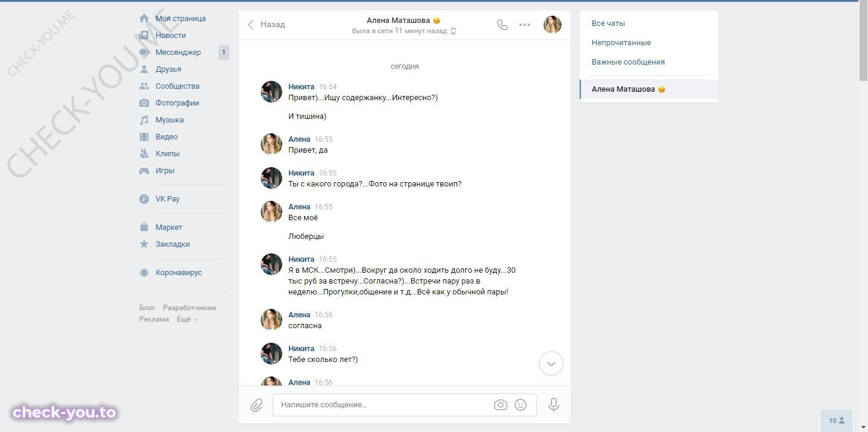The image size is (868, 432).
Task: Open the Моя страница menu link
Action: 180,19
